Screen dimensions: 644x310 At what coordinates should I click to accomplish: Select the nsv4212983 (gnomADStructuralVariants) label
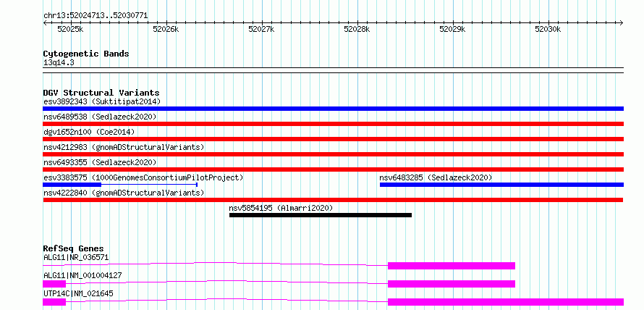(x=124, y=147)
